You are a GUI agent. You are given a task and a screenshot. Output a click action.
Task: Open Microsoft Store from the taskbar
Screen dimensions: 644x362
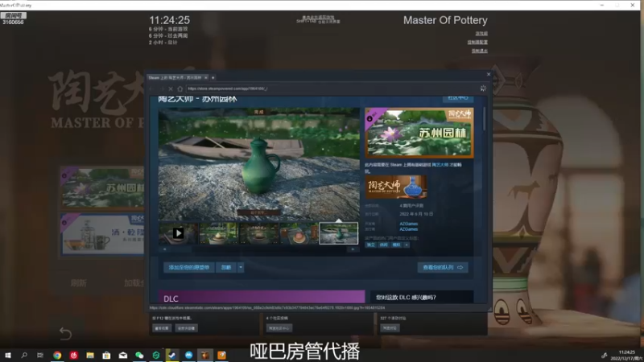pyautogui.click(x=106, y=355)
